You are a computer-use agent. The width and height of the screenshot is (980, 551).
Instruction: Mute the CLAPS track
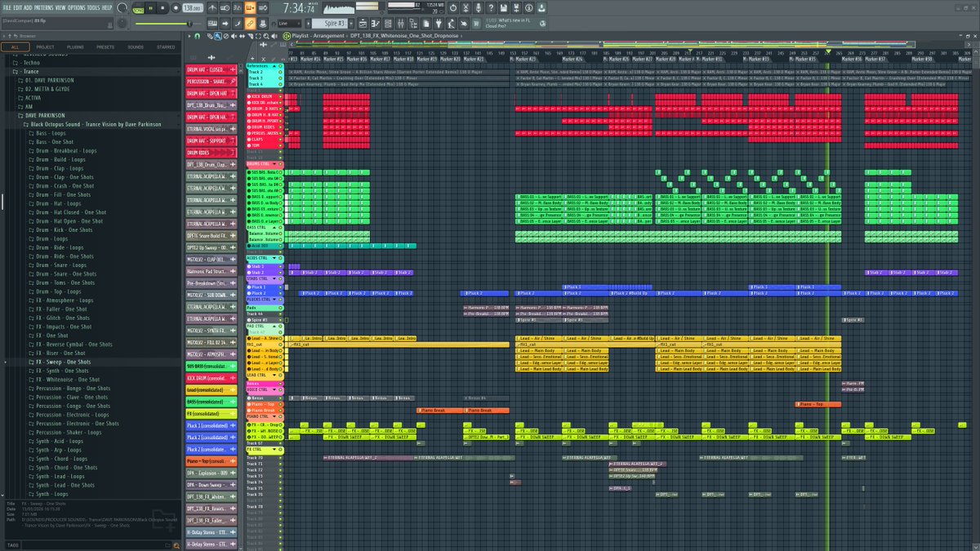pyautogui.click(x=280, y=140)
